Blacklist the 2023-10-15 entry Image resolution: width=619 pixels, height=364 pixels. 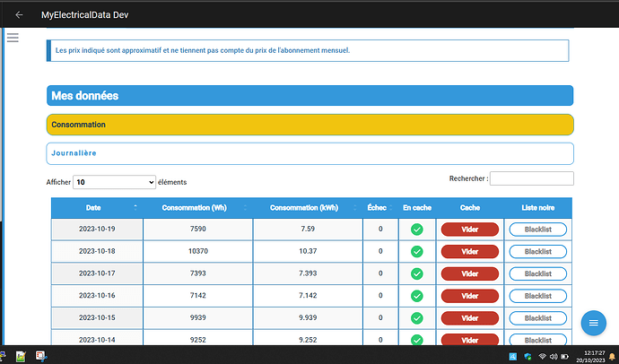point(537,318)
